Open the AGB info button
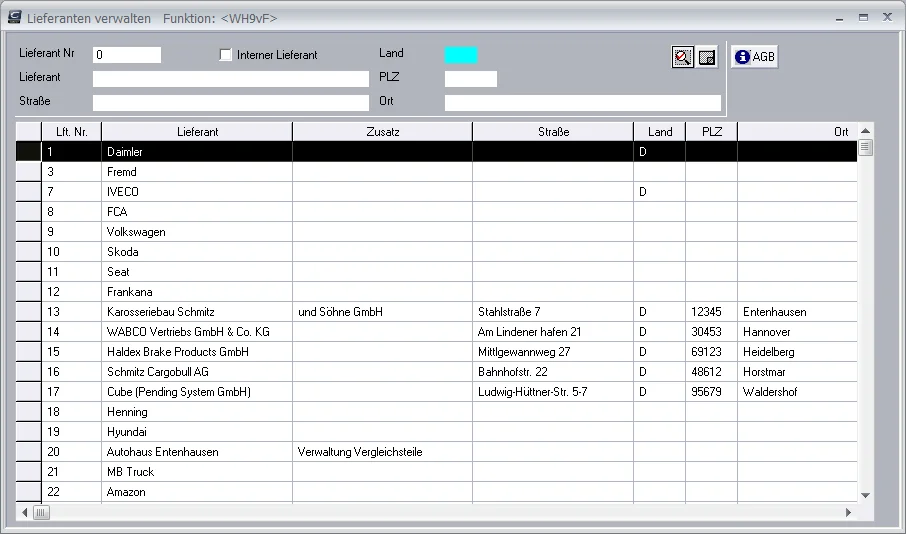The image size is (906, 534). point(754,57)
